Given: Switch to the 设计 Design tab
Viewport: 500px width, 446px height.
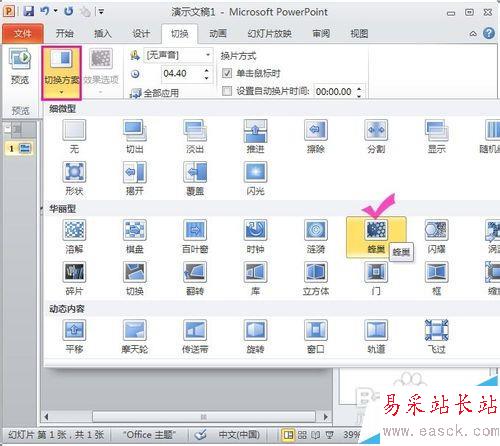Looking at the screenshot, I should click(x=141, y=34).
